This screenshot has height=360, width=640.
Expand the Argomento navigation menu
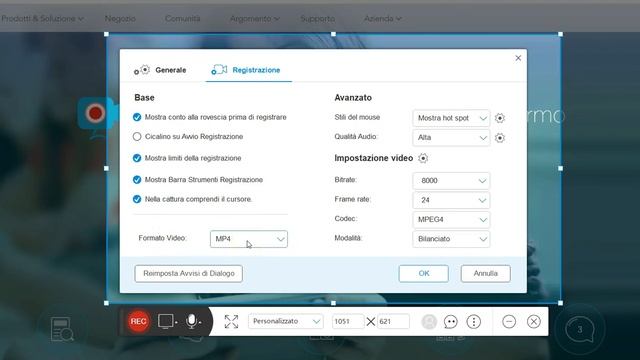pyautogui.click(x=255, y=18)
